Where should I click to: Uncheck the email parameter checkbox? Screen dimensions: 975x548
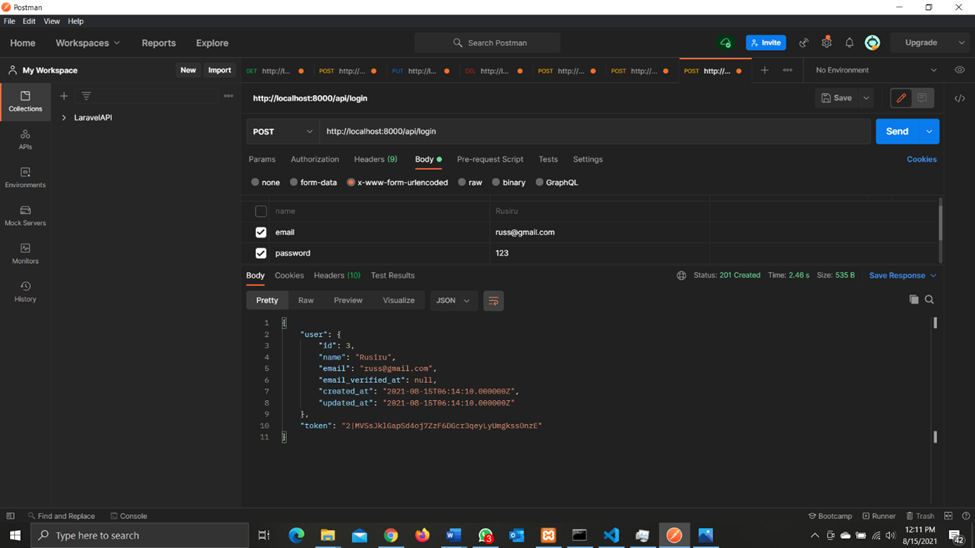click(261, 232)
